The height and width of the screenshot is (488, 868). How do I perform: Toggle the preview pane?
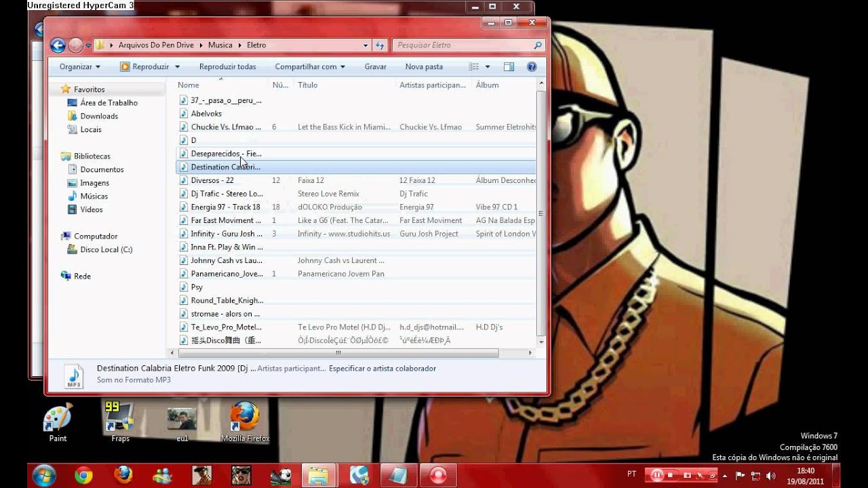(x=509, y=66)
